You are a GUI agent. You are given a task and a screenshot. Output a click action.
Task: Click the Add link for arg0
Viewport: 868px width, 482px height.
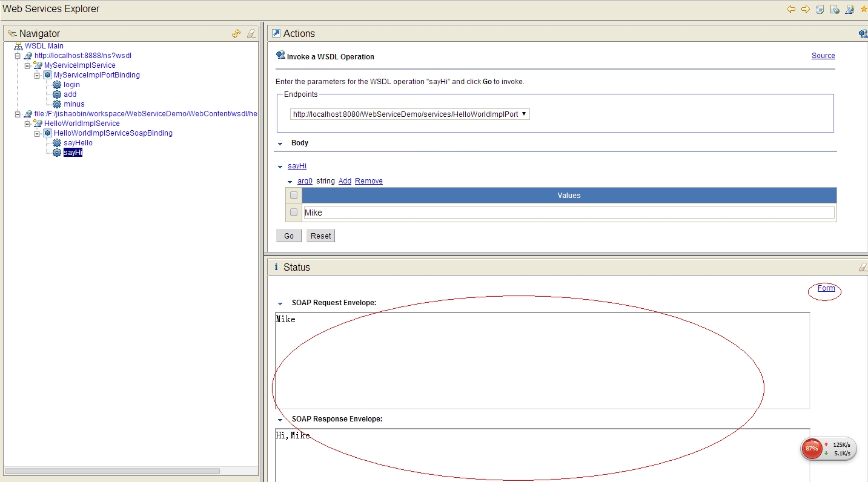tap(345, 181)
